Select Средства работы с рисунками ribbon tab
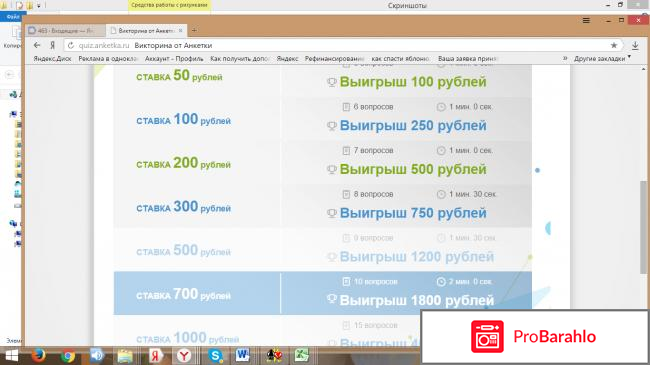The width and height of the screenshot is (650, 365). (x=170, y=5)
